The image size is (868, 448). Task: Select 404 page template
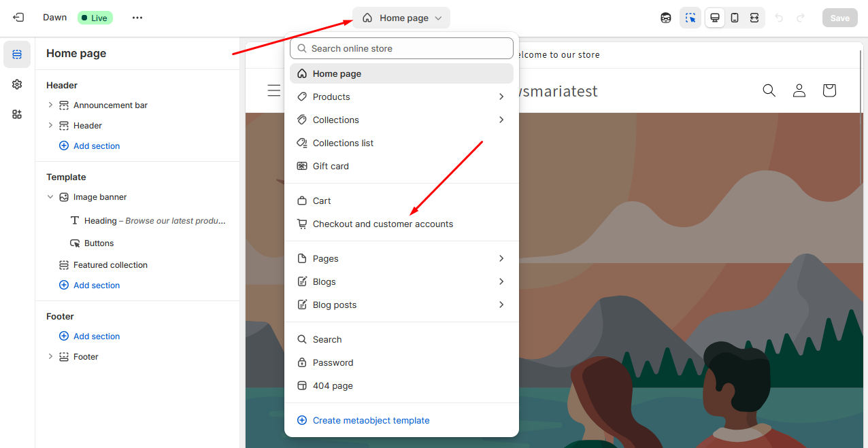click(x=401, y=385)
